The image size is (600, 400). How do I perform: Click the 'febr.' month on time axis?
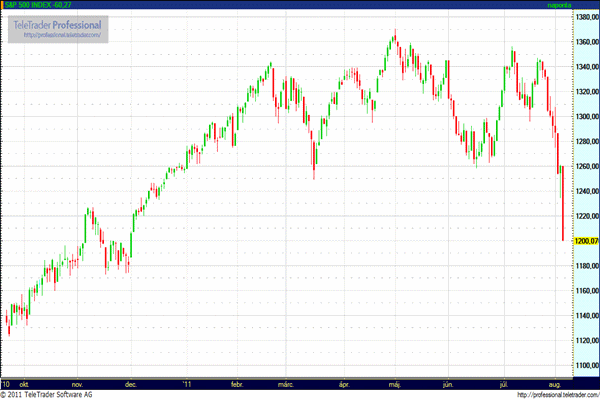238,383
